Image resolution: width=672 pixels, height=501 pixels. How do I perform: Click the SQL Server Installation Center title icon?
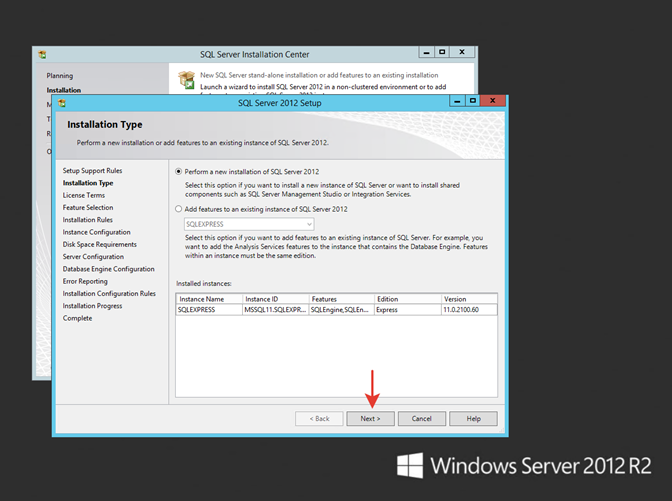42,55
